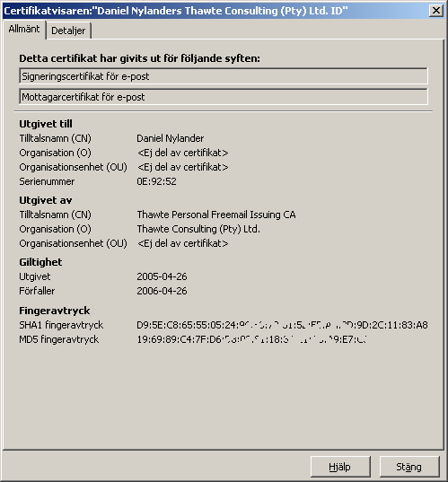448x482 pixels.
Task: Click the Signeringscertifikat för e-post field
Action: (x=224, y=76)
